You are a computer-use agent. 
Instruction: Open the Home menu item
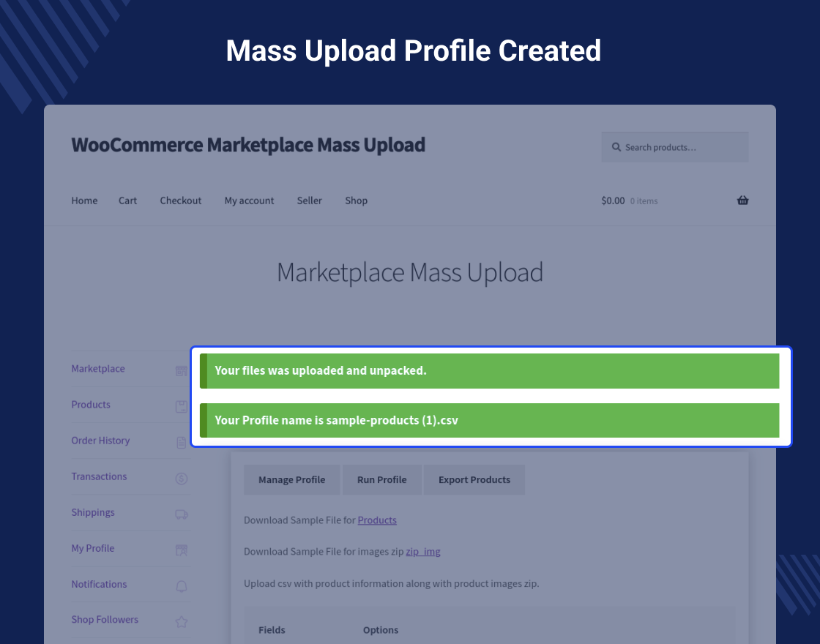(84, 201)
